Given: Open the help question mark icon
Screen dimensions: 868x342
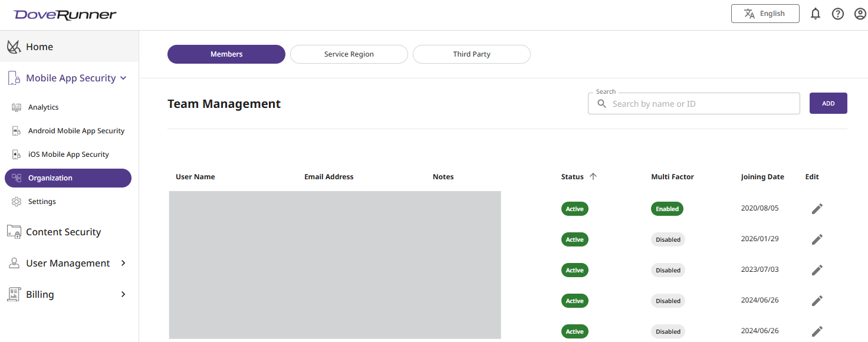Looking at the screenshot, I should [838, 14].
